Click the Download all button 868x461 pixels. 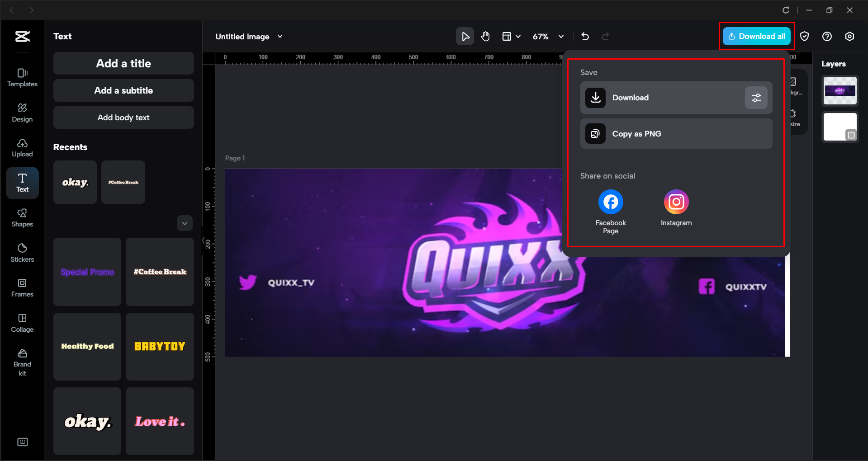[756, 36]
